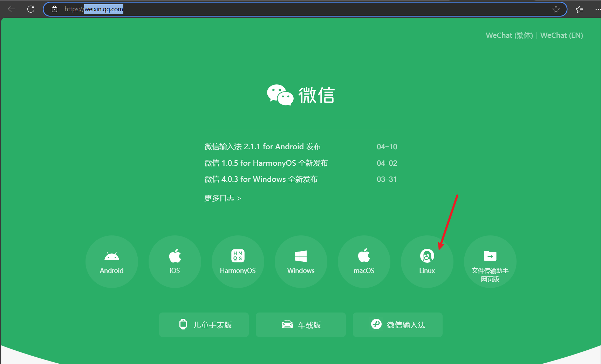This screenshot has width=601, height=364.
Task: Click the 儿童手表版 button
Action: [204, 324]
